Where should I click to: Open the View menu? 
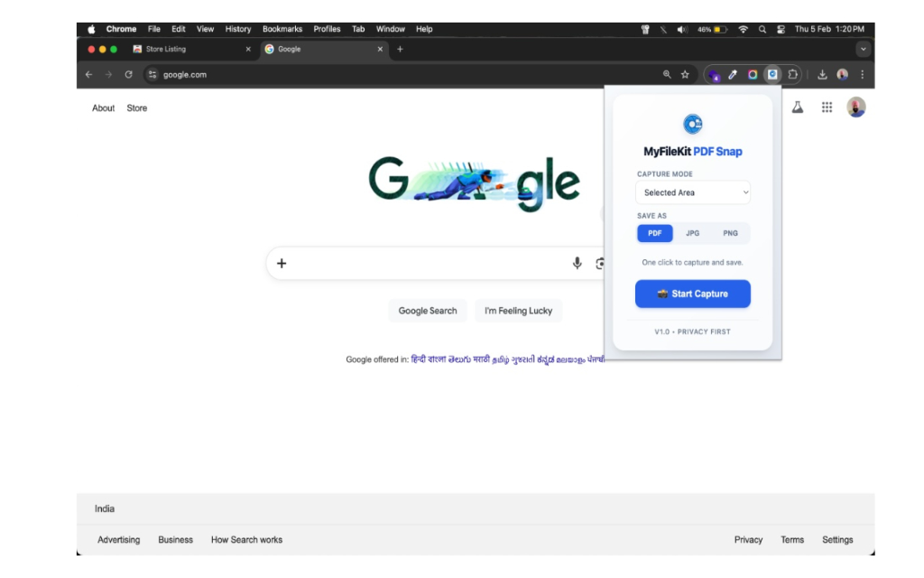click(x=205, y=29)
